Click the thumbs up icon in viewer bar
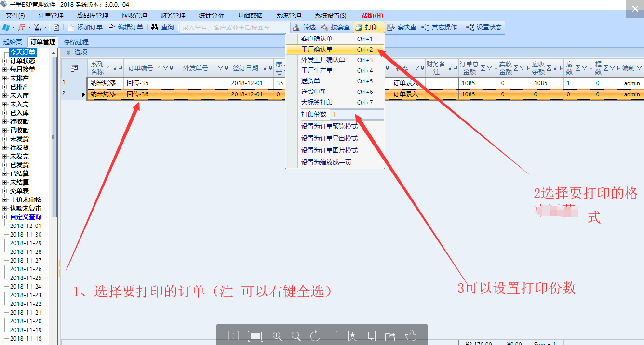Image resolution: width=644 pixels, height=345 pixels. coord(411,336)
